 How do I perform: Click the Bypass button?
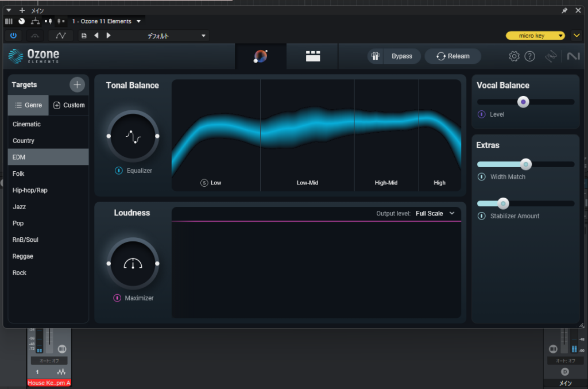coord(394,56)
